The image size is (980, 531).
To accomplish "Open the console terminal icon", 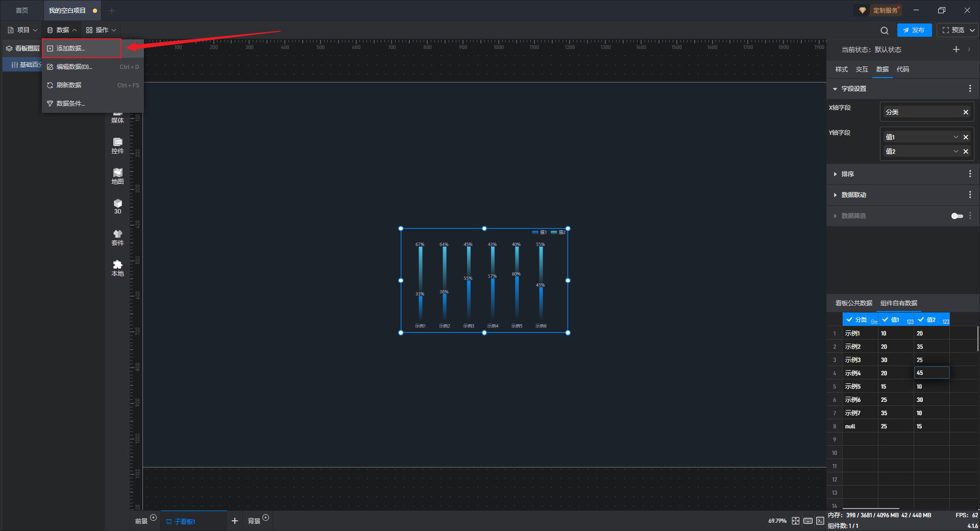I will pos(820,521).
